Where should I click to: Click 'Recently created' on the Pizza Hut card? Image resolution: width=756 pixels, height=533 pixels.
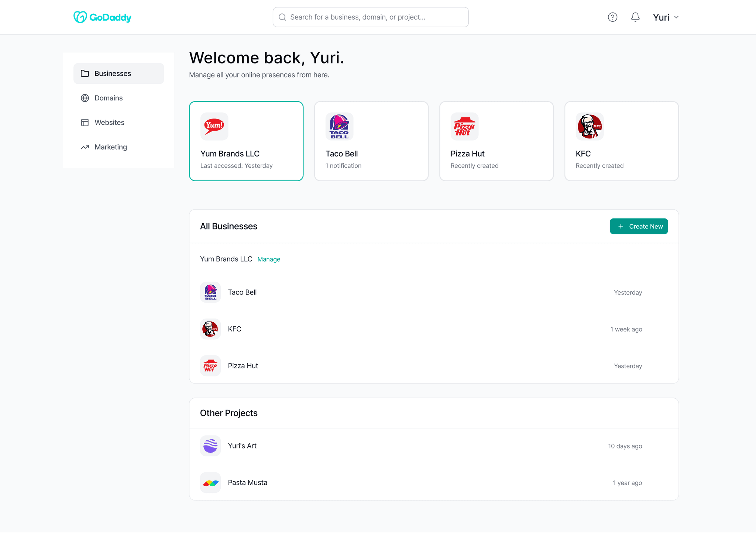474,166
